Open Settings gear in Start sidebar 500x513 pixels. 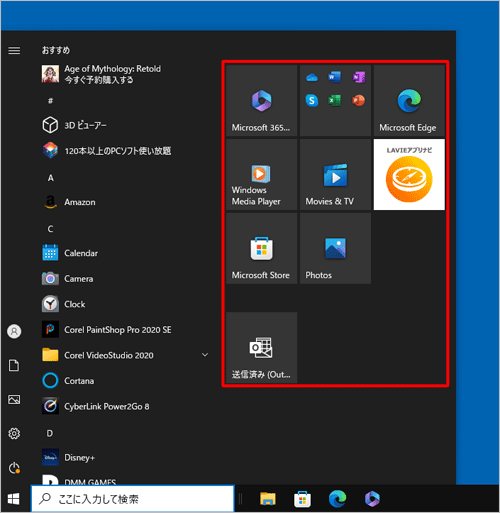pyautogui.click(x=14, y=433)
